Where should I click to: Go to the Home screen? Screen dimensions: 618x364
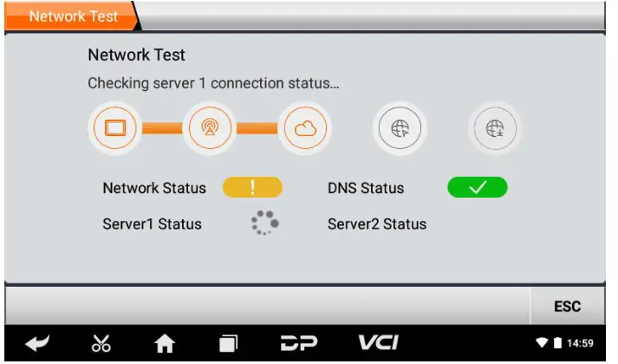click(x=165, y=342)
